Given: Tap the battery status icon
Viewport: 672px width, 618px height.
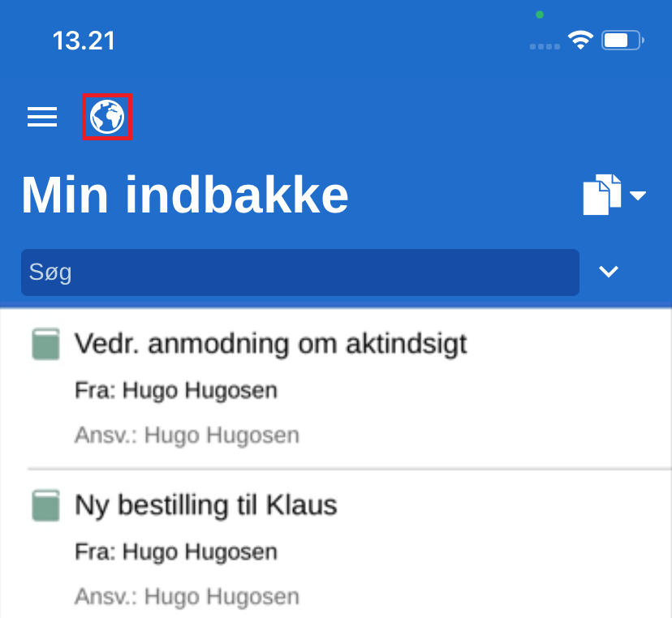Looking at the screenshot, I should point(622,40).
